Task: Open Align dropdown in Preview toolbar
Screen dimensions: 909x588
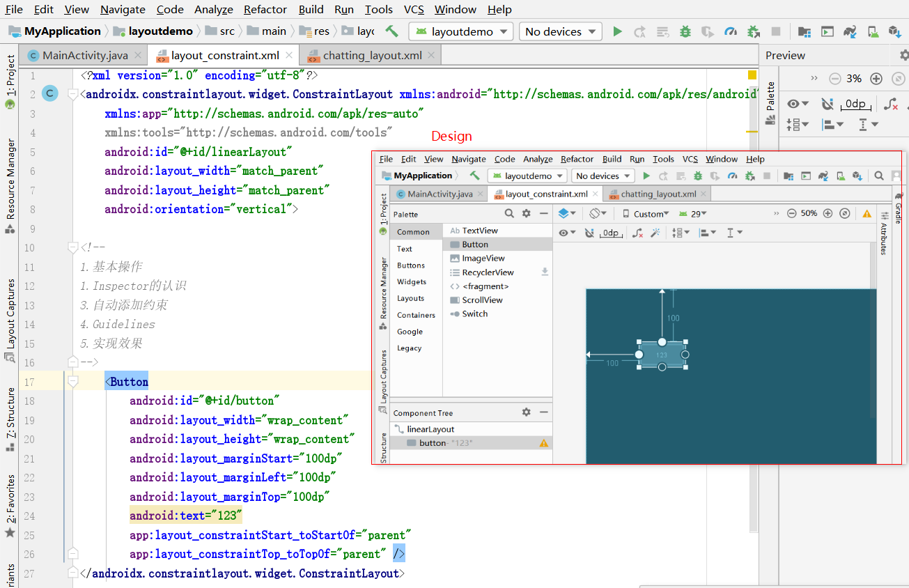Action: 832,125
